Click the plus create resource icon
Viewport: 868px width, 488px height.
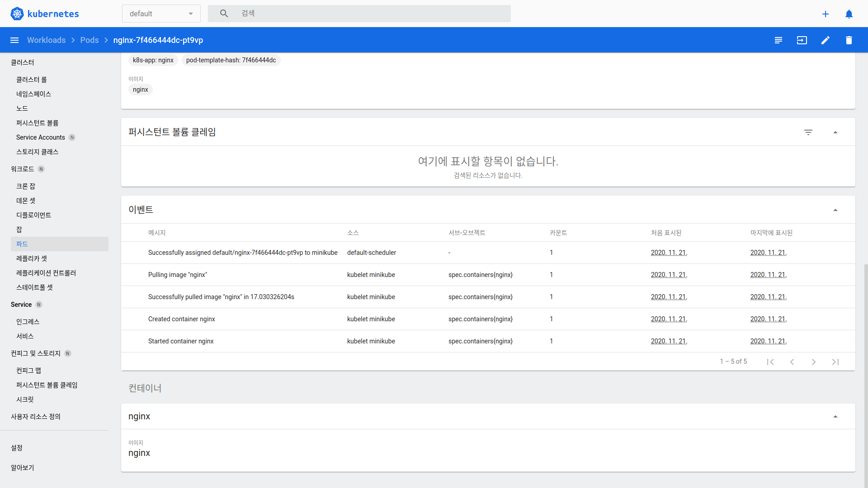coord(826,14)
